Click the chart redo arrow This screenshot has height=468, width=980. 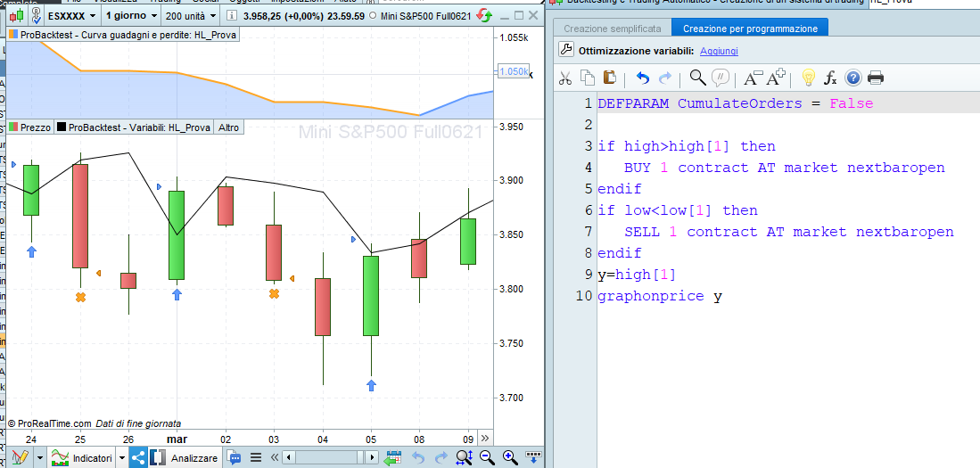pos(441,457)
